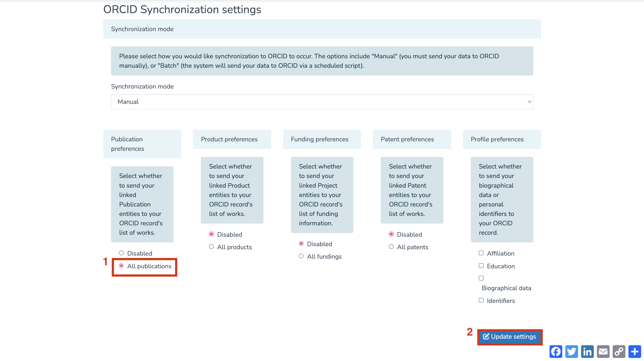This screenshot has height=361, width=644.
Task: Click the Copy Link icon
Action: (x=619, y=352)
